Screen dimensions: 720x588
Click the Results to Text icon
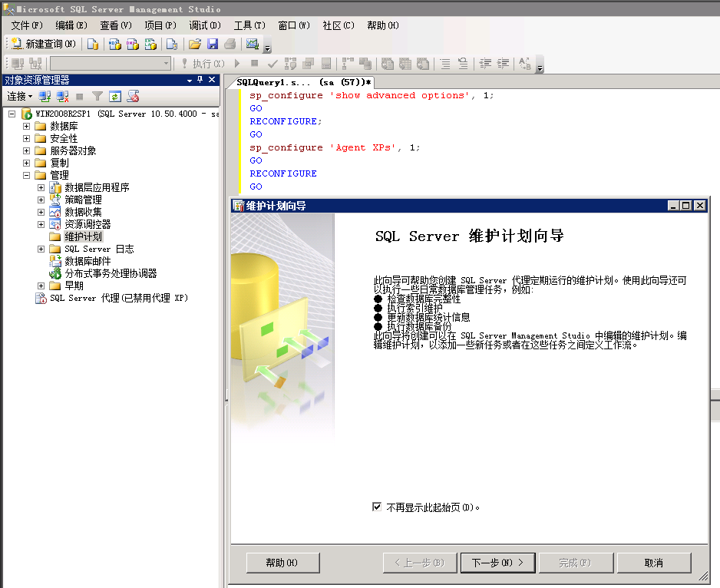tap(388, 64)
